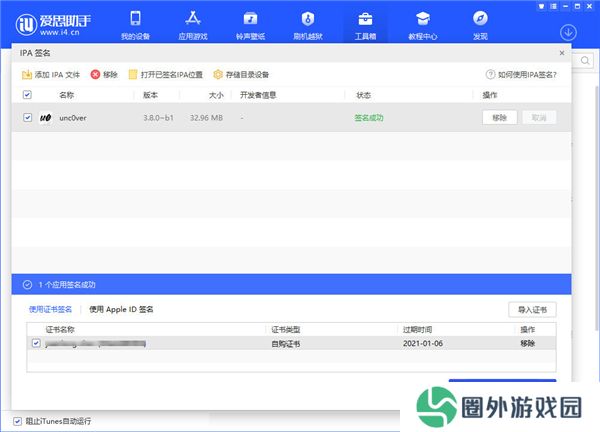Switch to 使用证书签名 tab
The height and width of the screenshot is (432, 600).
pyautogui.click(x=50, y=309)
